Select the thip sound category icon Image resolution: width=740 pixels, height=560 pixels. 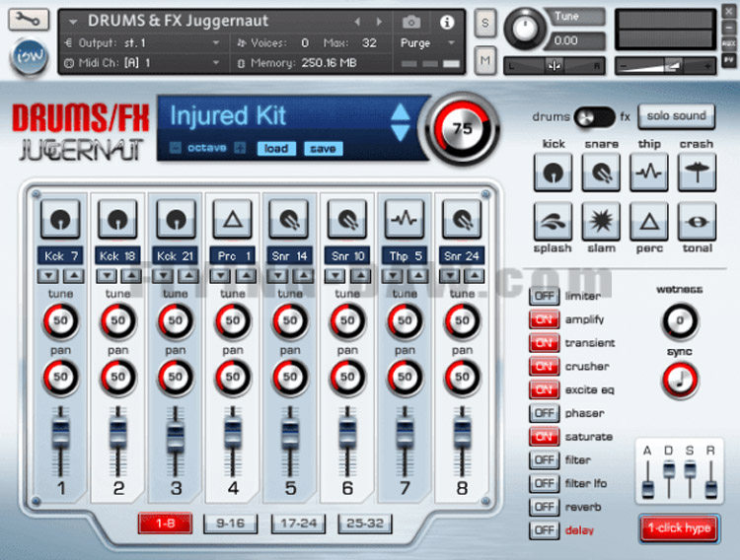pyautogui.click(x=649, y=173)
